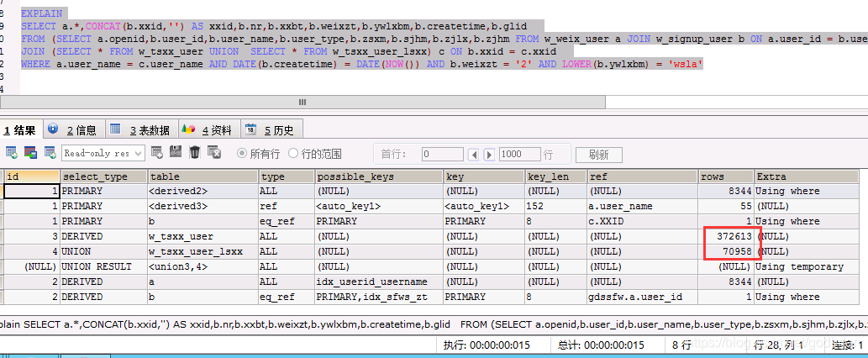Click the eq_ref type cell for c.XXID row

[287, 221]
